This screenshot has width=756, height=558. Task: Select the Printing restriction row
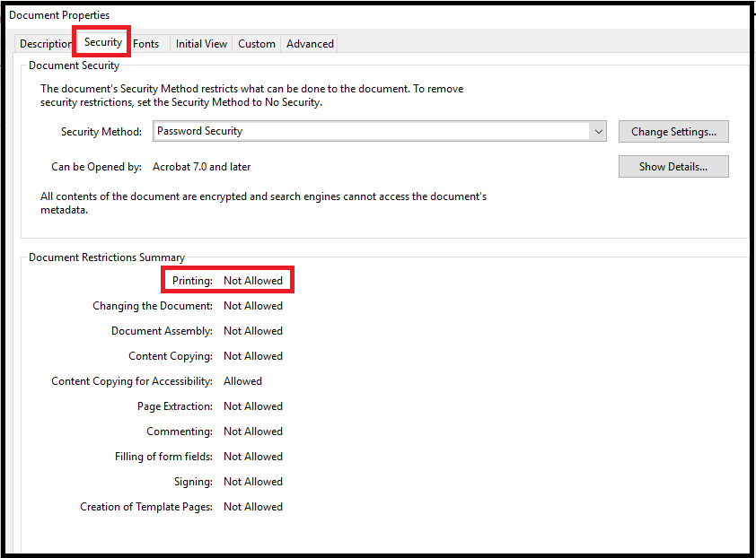coord(226,280)
